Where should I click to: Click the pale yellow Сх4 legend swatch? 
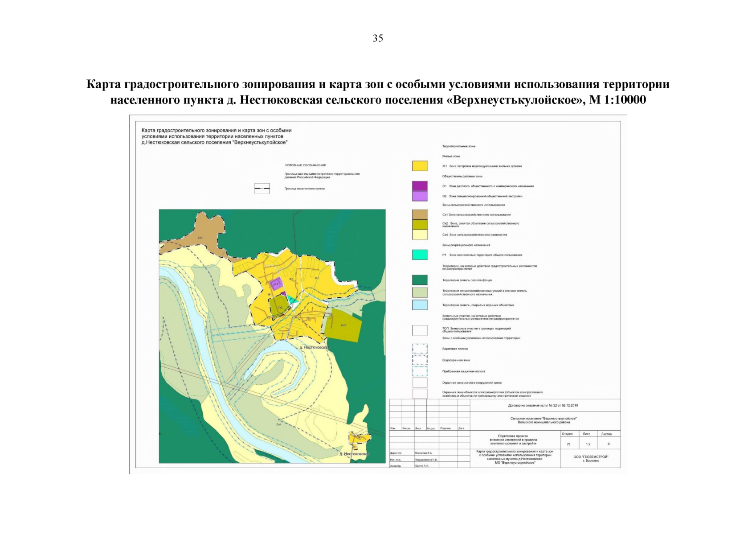[x=420, y=235]
